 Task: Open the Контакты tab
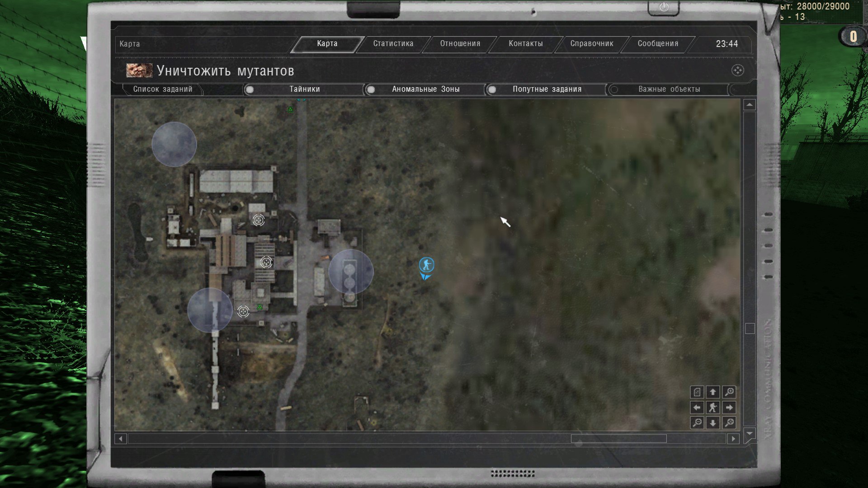tap(526, 44)
